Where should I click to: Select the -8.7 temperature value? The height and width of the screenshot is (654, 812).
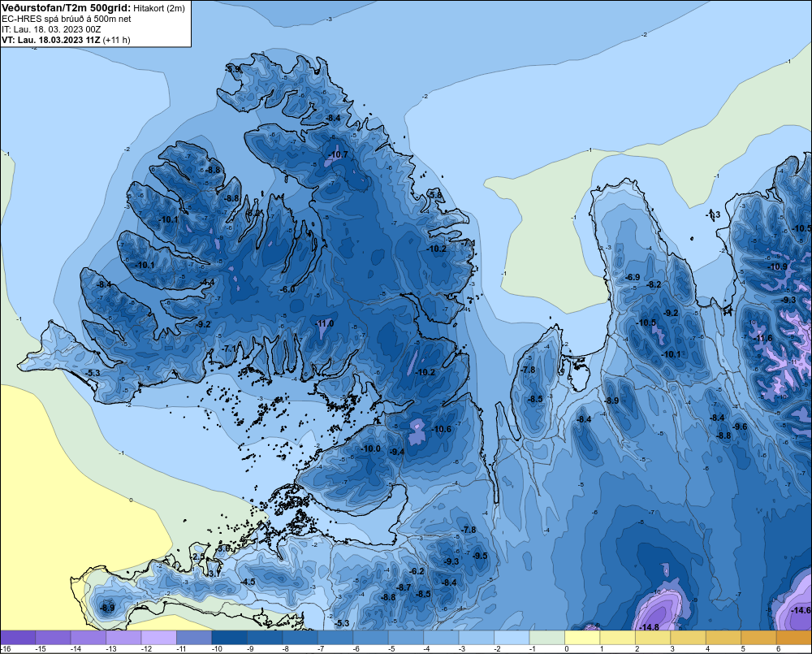[404, 587]
